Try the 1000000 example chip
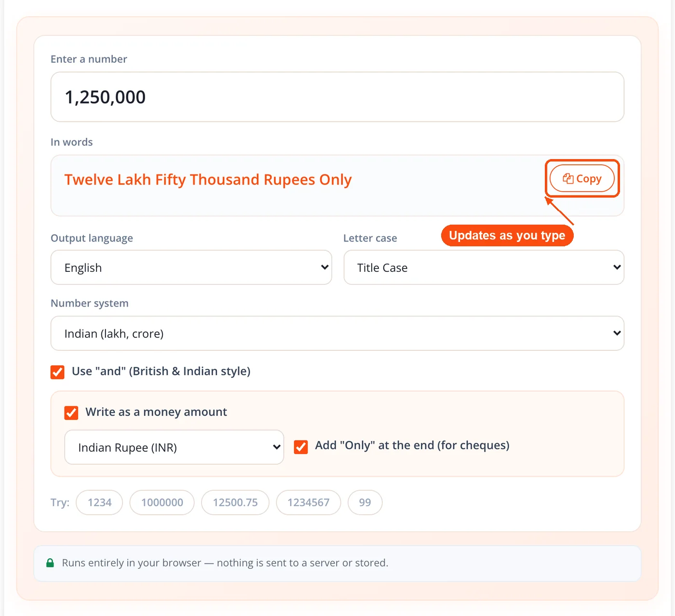Image resolution: width=675 pixels, height=616 pixels. point(162,502)
